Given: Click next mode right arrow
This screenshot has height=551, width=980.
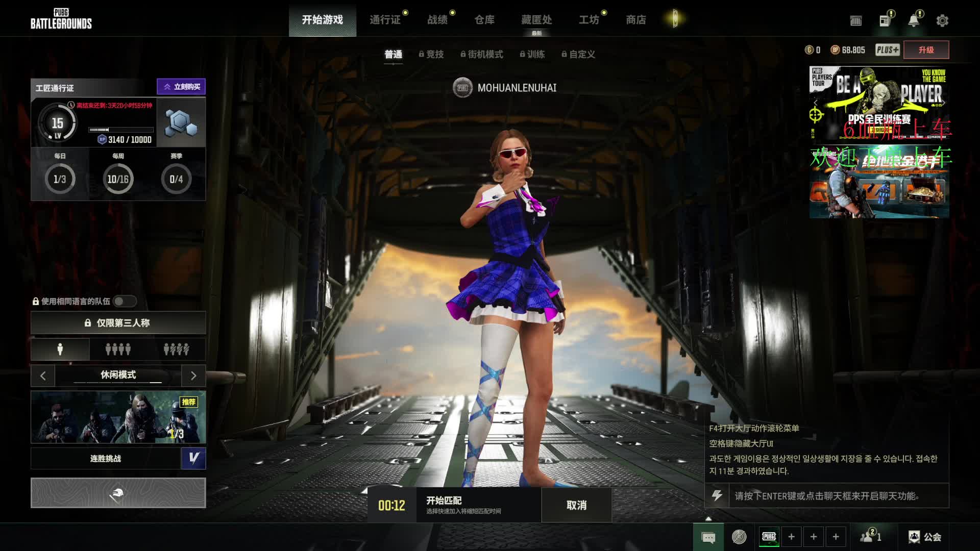Looking at the screenshot, I should 193,376.
